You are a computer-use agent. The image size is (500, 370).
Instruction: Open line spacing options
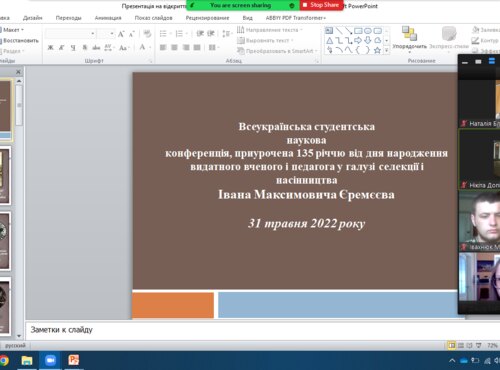click(227, 34)
